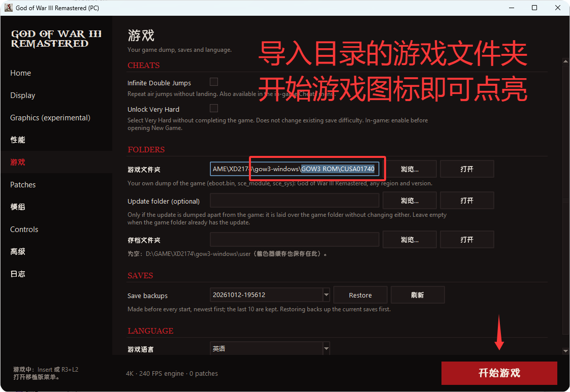Select the 20261012-195612 backup combo box
Screen dimensions: 570x392
[x=270, y=295]
